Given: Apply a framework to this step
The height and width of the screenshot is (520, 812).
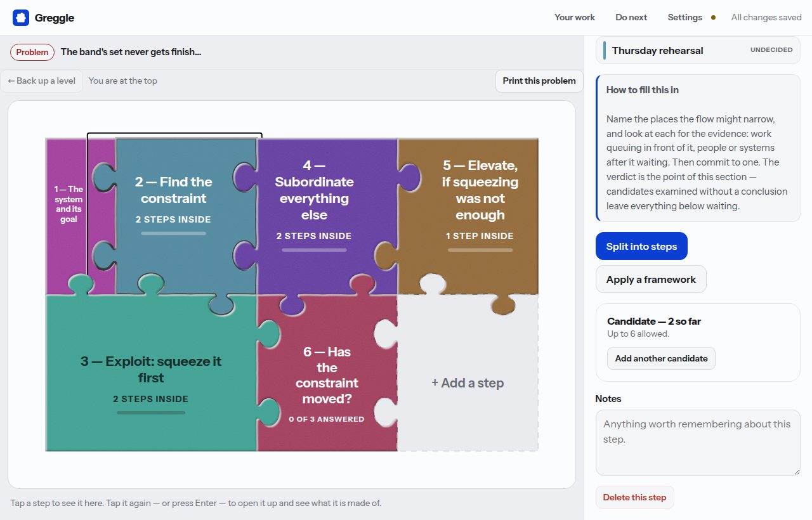Looking at the screenshot, I should coord(651,279).
